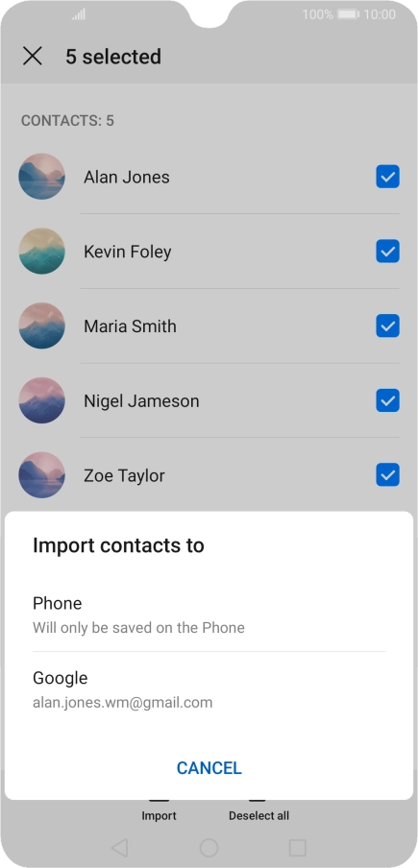Choose Phone as import destination
This screenshot has width=418, height=868.
coord(209,615)
